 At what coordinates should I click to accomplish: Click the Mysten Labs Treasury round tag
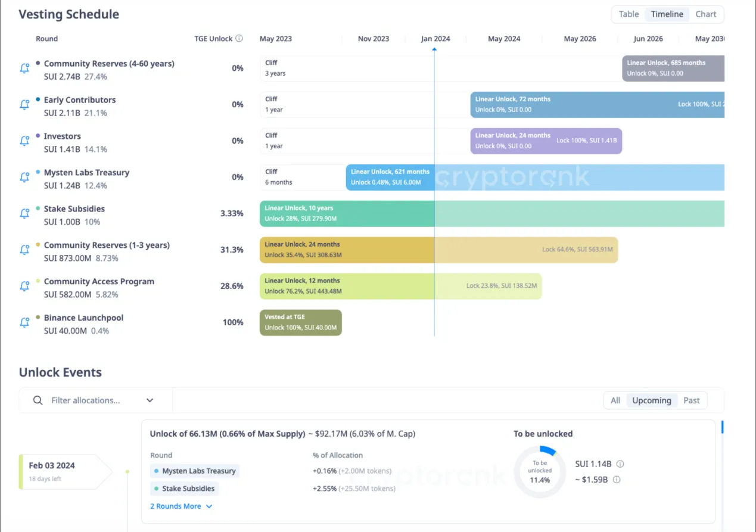[195, 471]
